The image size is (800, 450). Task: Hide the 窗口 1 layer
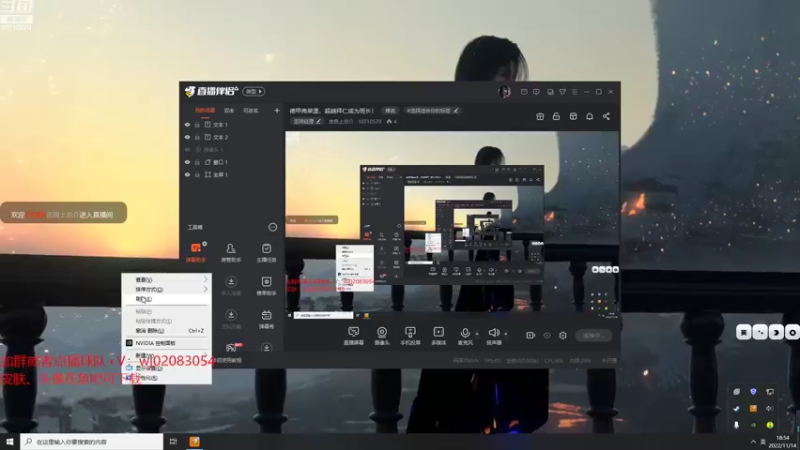[187, 162]
